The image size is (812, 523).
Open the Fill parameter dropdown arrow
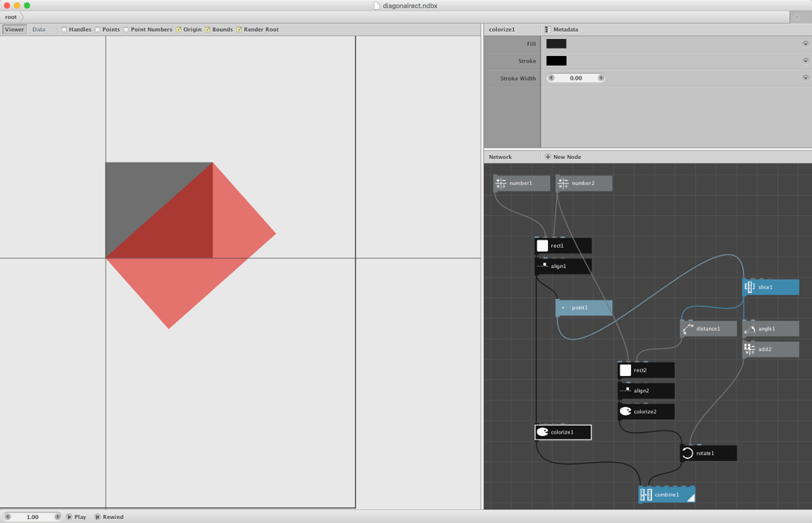(806, 44)
